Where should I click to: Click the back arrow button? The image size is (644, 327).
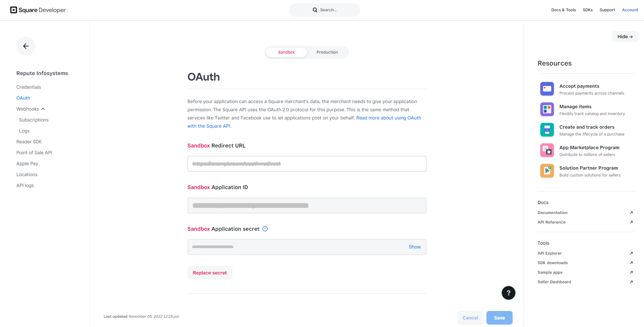coord(26,46)
